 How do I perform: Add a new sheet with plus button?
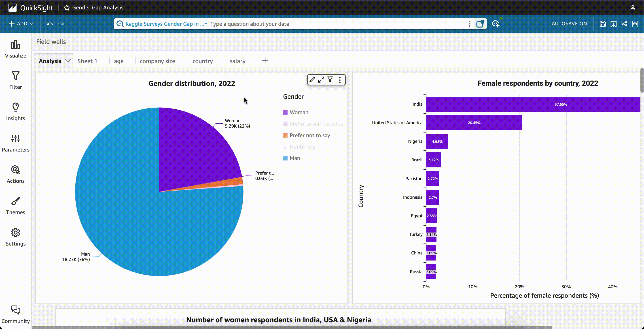click(x=265, y=61)
